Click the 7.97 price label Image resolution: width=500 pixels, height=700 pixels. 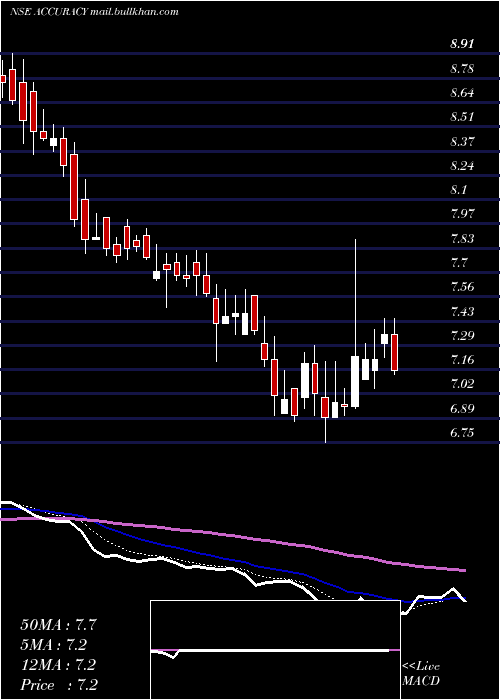click(462, 213)
